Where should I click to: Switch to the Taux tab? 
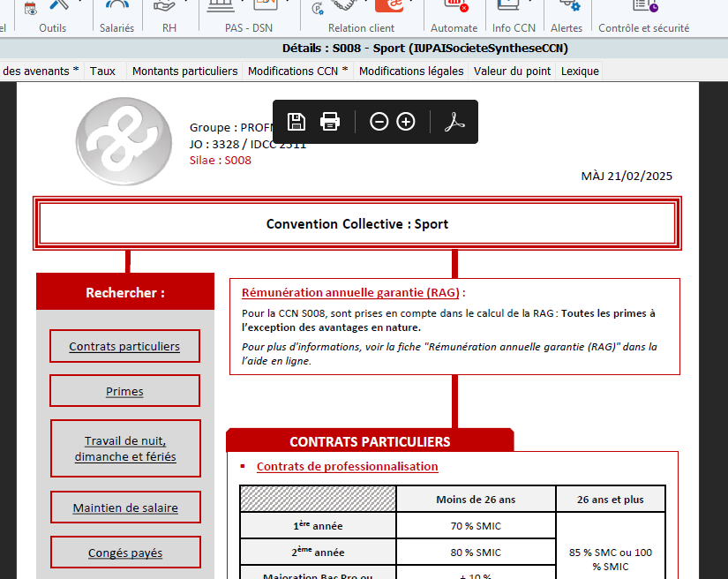pos(102,71)
